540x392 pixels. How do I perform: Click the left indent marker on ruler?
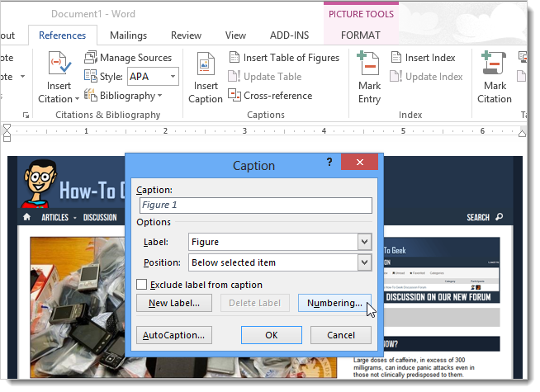(x=7, y=133)
